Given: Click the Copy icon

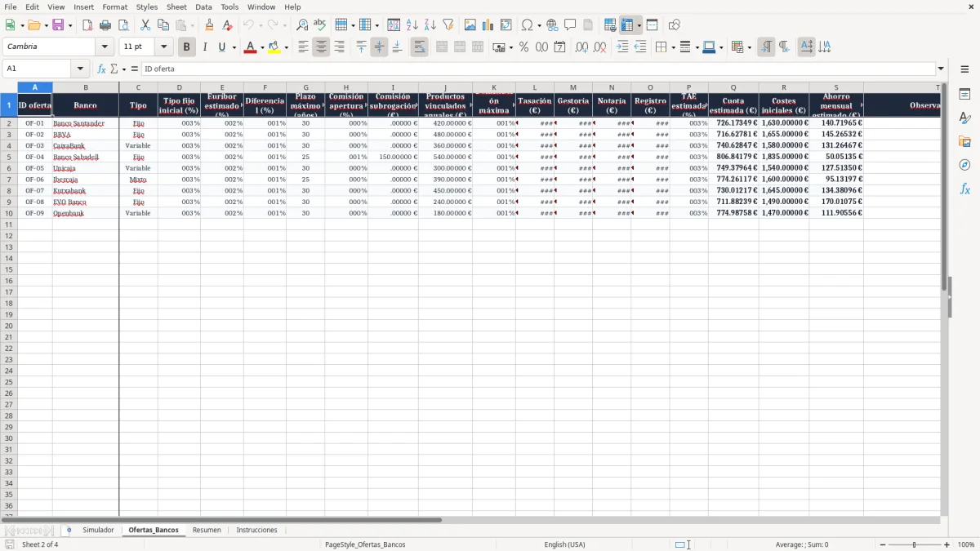Looking at the screenshot, I should pyautogui.click(x=163, y=25).
